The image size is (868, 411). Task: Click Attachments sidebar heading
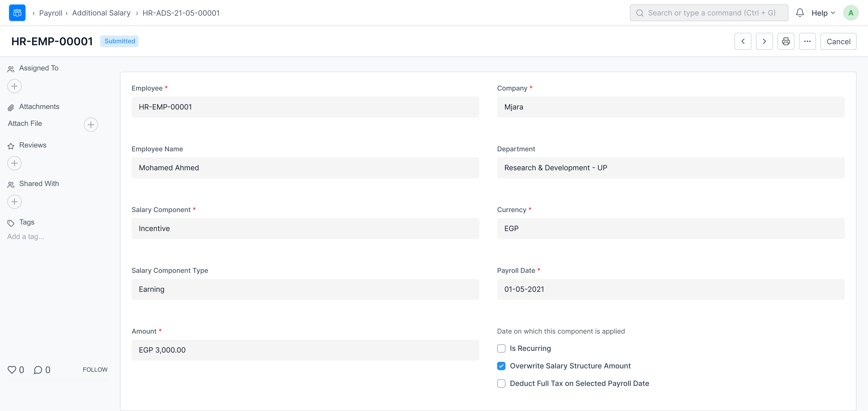click(39, 107)
